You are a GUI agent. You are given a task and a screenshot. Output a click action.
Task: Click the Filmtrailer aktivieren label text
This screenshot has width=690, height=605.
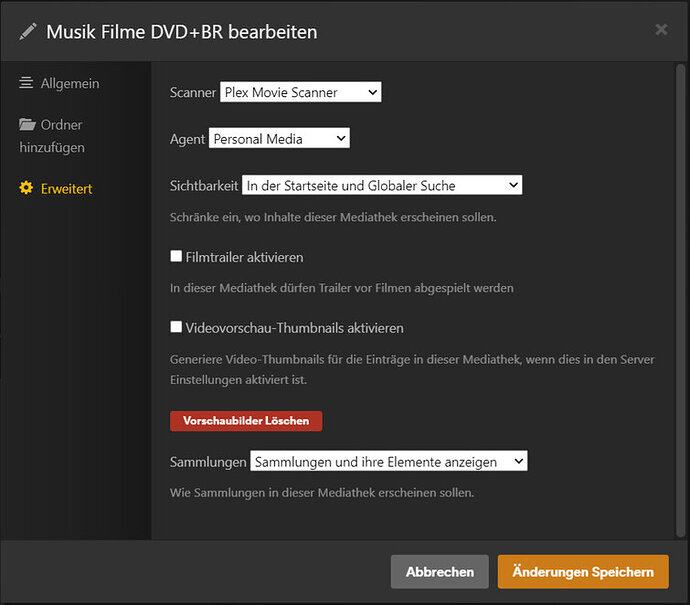pyautogui.click(x=244, y=257)
